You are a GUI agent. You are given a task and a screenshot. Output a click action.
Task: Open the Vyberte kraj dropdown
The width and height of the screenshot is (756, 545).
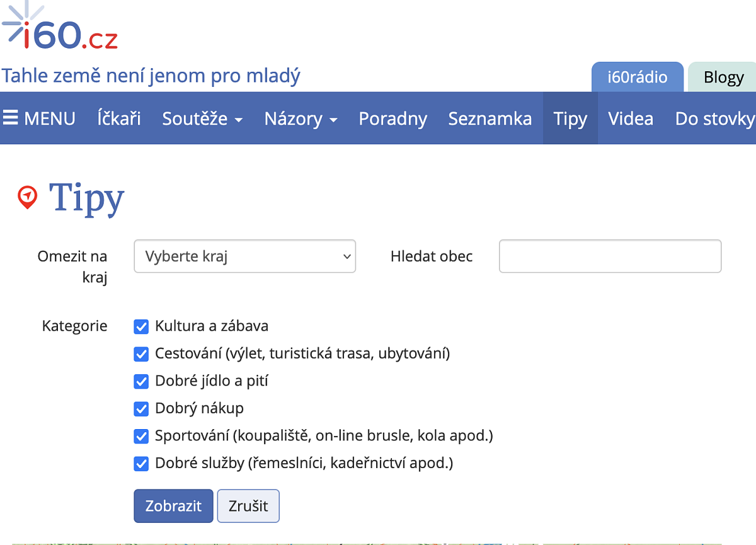tap(244, 256)
